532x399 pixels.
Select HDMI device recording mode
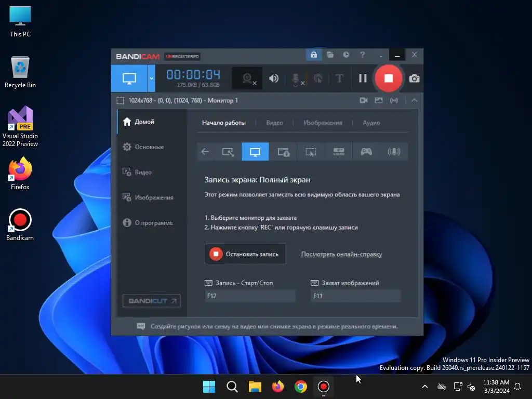click(339, 152)
